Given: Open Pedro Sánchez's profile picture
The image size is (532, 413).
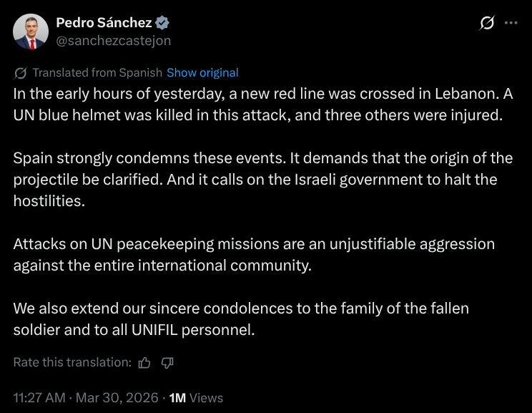Looking at the screenshot, I should tap(31, 31).
